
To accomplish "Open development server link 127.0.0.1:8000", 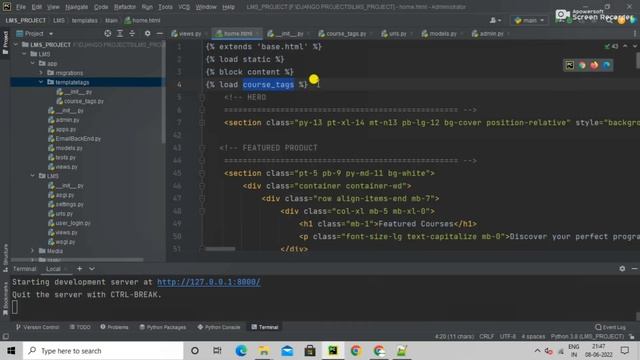I will coord(209,282).
